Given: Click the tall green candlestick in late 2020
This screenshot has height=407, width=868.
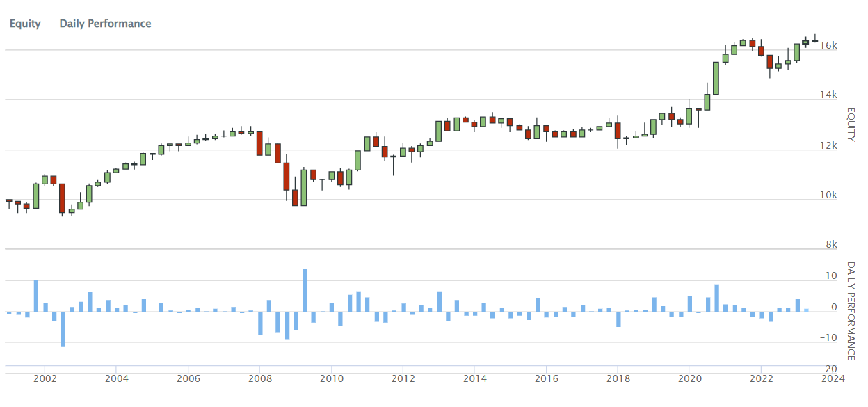Looking at the screenshot, I should pyautogui.click(x=716, y=78).
